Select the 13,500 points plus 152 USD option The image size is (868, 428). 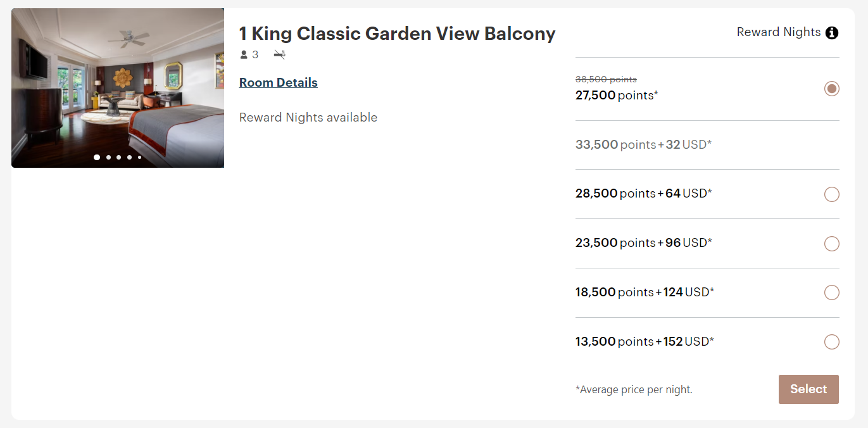coord(832,342)
